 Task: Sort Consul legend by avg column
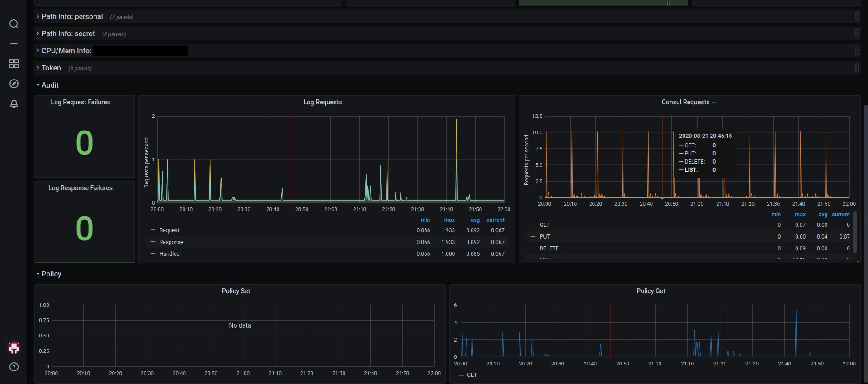pos(823,215)
